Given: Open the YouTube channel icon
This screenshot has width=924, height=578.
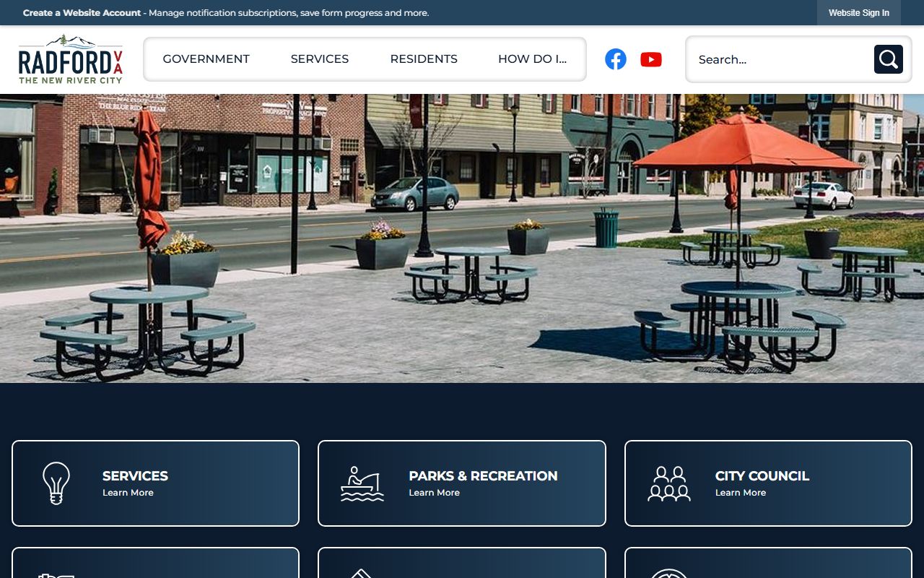Looking at the screenshot, I should 650,59.
